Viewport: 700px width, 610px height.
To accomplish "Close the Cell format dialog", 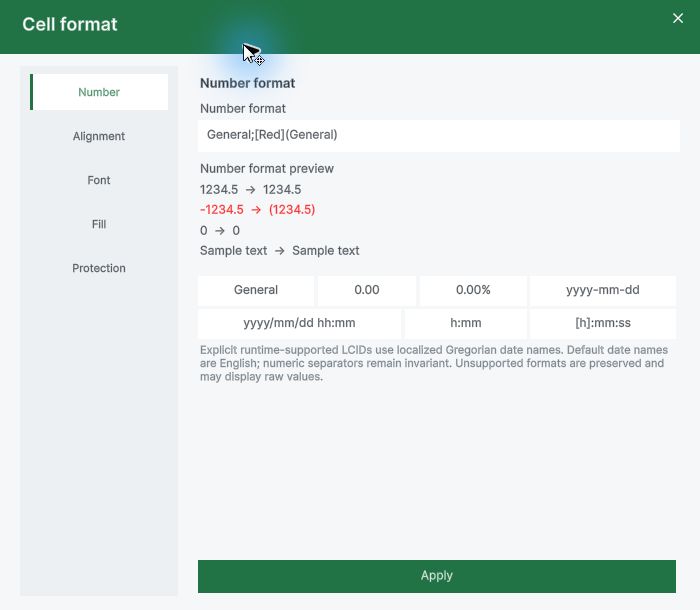I will (x=678, y=18).
